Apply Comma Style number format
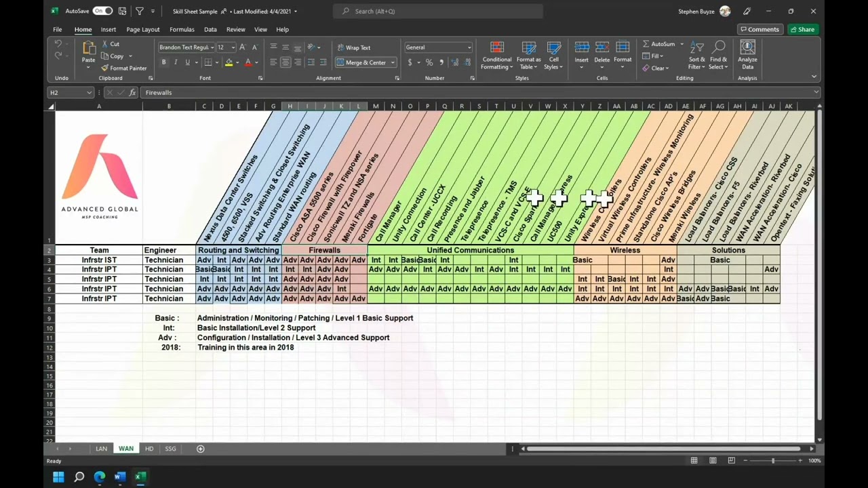 click(x=441, y=62)
